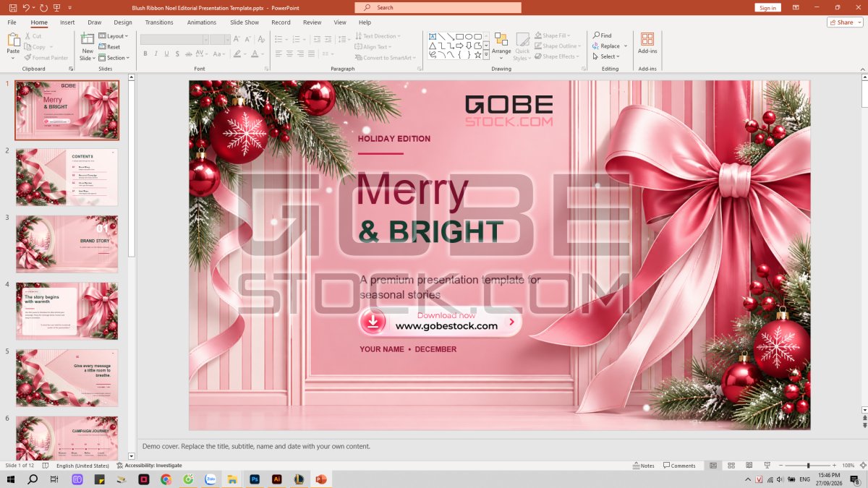868x488 pixels.
Task: Toggle Underline formatting
Action: point(167,53)
